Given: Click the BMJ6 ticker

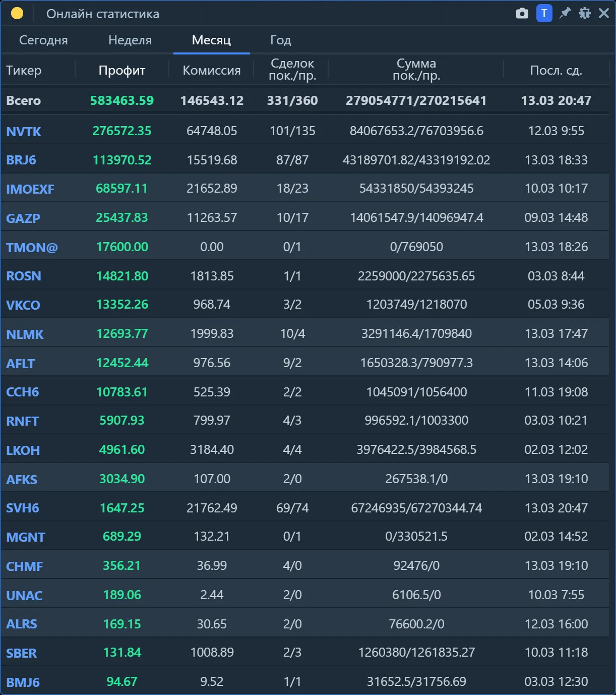Looking at the screenshot, I should point(23,682).
